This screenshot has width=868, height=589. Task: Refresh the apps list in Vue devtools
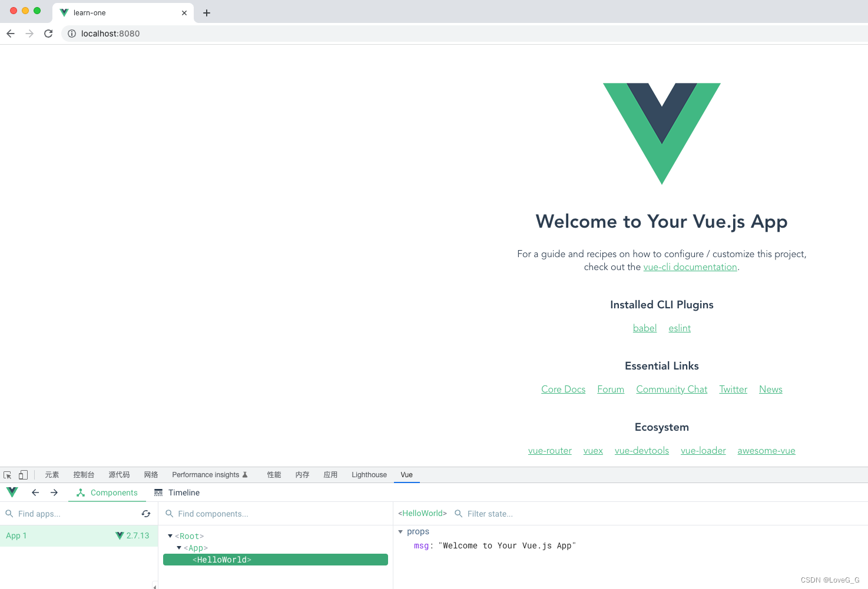(146, 513)
